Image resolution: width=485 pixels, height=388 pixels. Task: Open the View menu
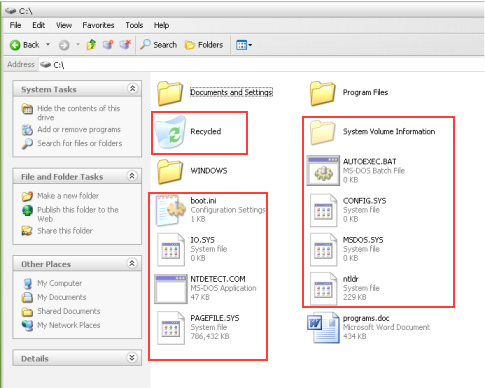[x=64, y=25]
